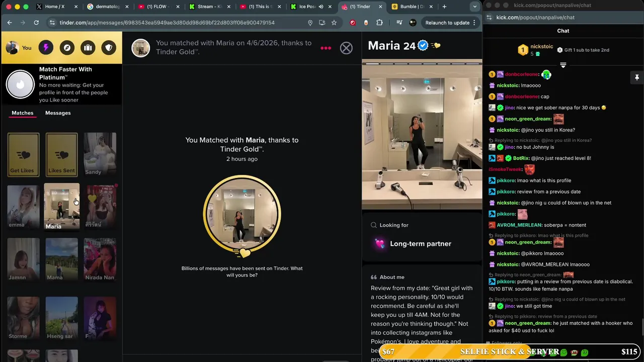Switch to the Matches tab

pos(23,113)
